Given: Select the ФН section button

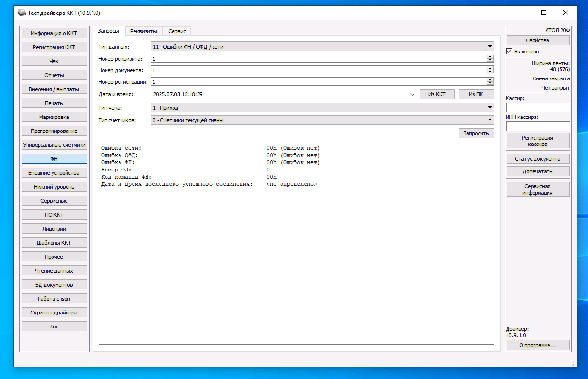Looking at the screenshot, I should pyautogui.click(x=54, y=159).
